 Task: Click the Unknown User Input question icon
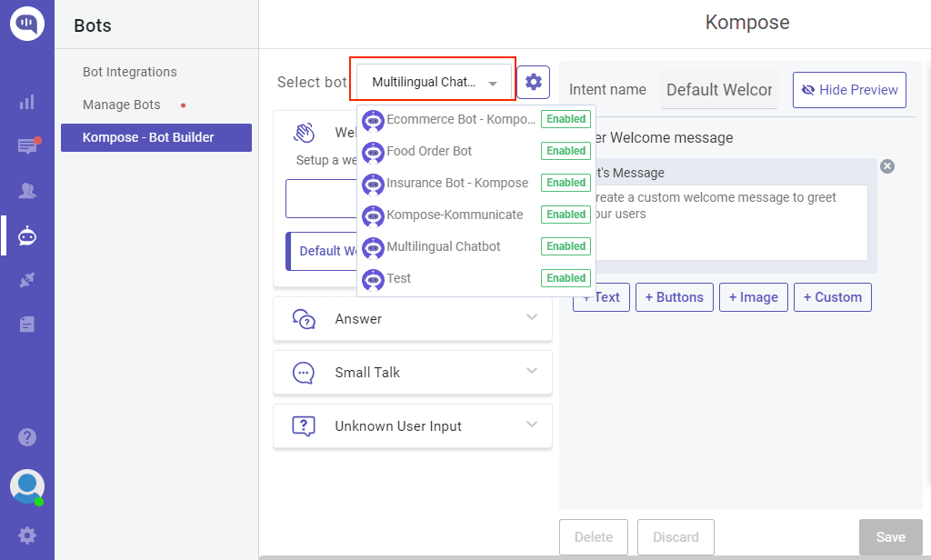pos(304,425)
